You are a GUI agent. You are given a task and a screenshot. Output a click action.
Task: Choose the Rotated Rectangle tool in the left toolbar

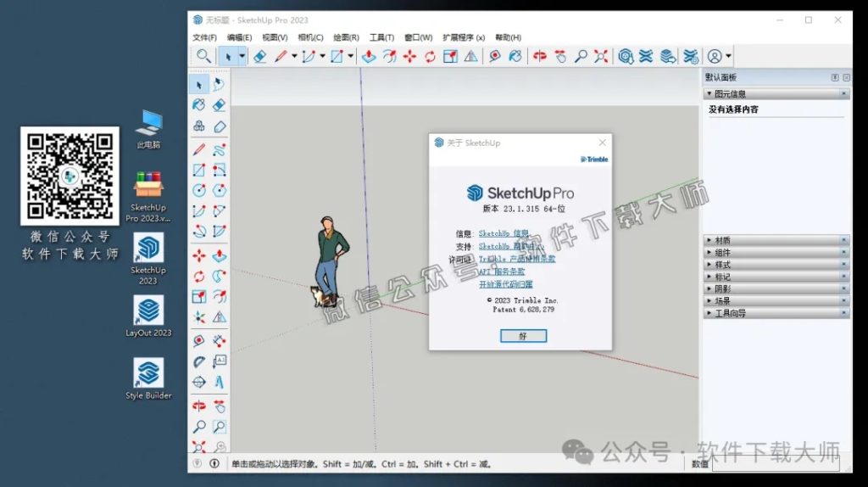click(220, 170)
